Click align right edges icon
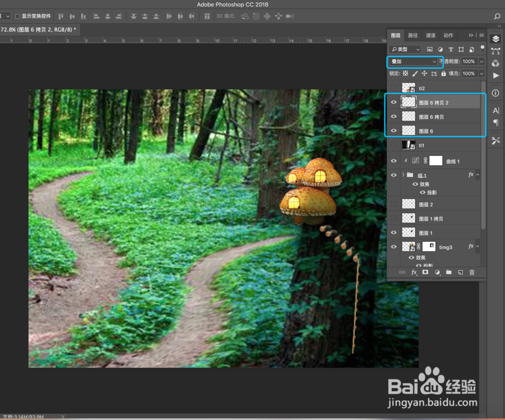 click(x=119, y=16)
